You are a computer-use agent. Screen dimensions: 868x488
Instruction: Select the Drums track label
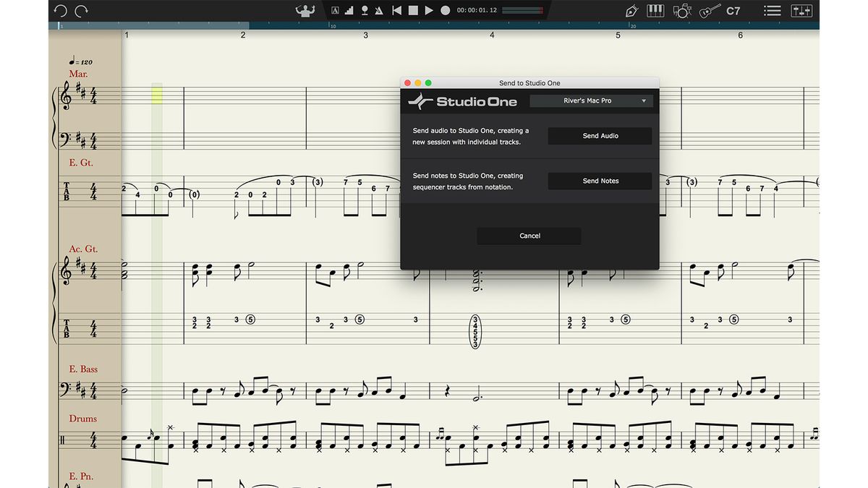[82, 419]
